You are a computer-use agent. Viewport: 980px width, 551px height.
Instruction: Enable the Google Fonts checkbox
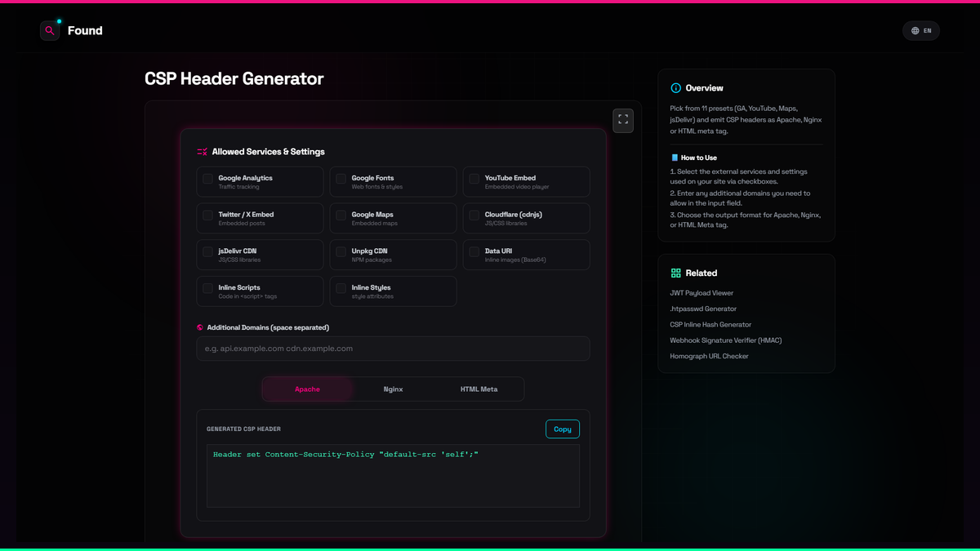pos(341,179)
